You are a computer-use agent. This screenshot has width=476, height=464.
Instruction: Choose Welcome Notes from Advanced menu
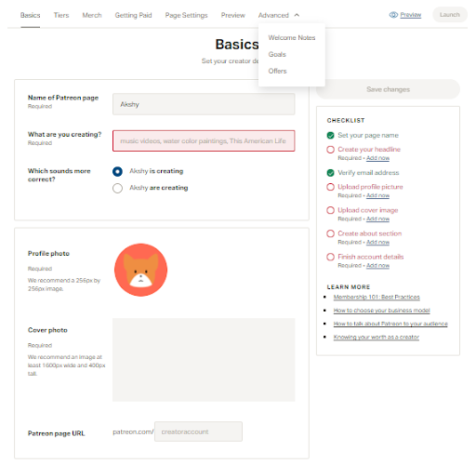point(292,38)
